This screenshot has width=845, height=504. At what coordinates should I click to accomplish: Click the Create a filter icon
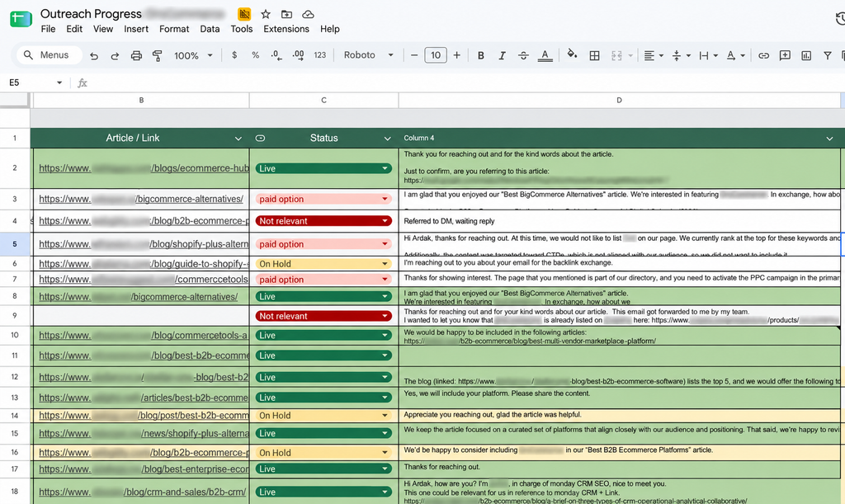pos(827,55)
